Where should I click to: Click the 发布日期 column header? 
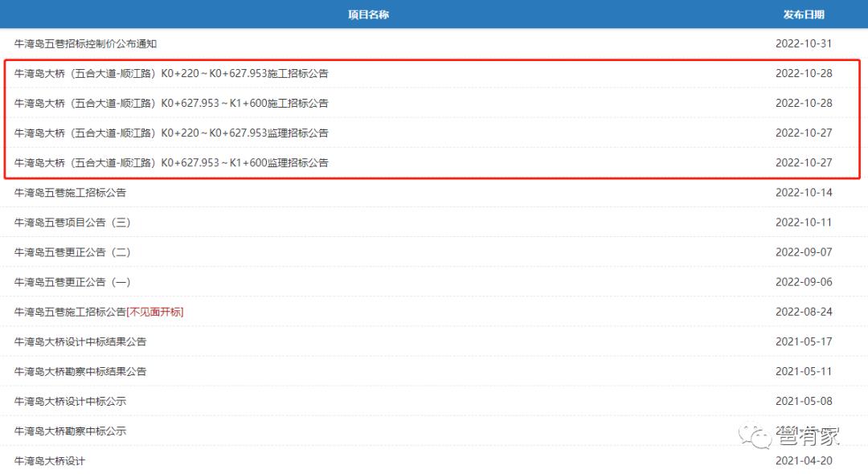804,14
